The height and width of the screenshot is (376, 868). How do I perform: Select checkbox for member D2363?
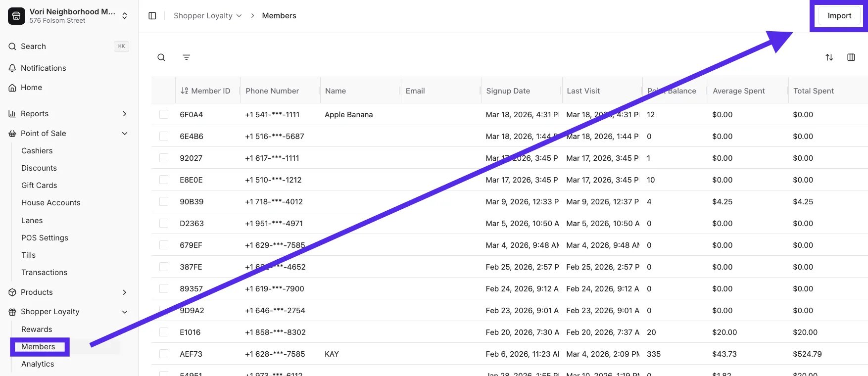point(164,223)
